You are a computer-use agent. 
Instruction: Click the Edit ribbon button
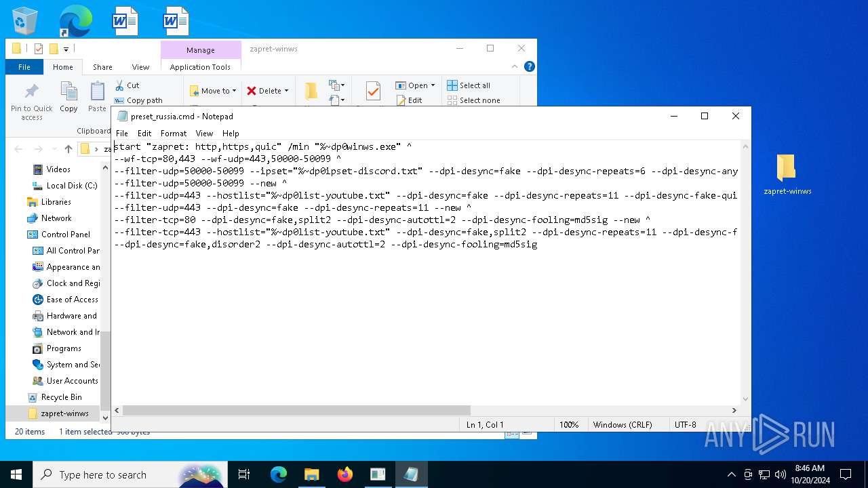point(409,100)
